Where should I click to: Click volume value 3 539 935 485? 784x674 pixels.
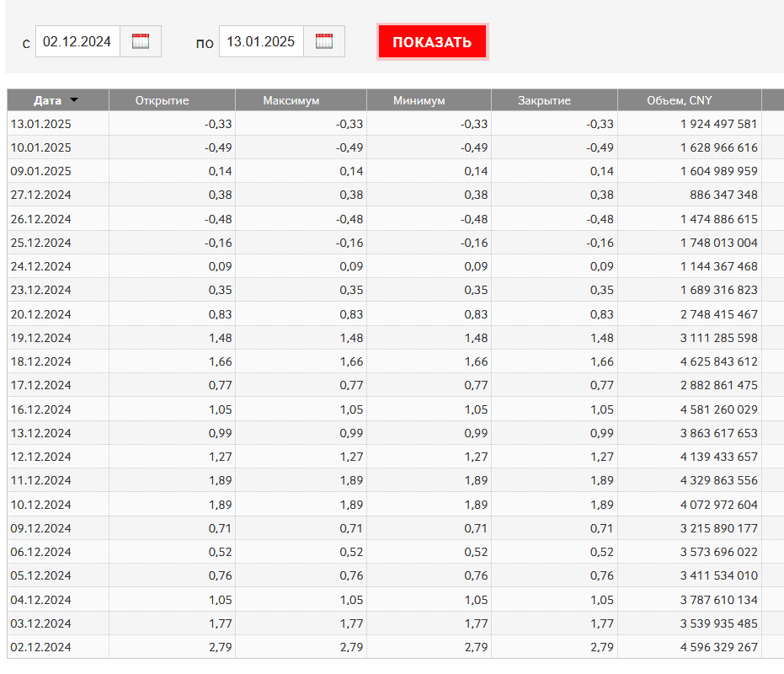pos(718,623)
